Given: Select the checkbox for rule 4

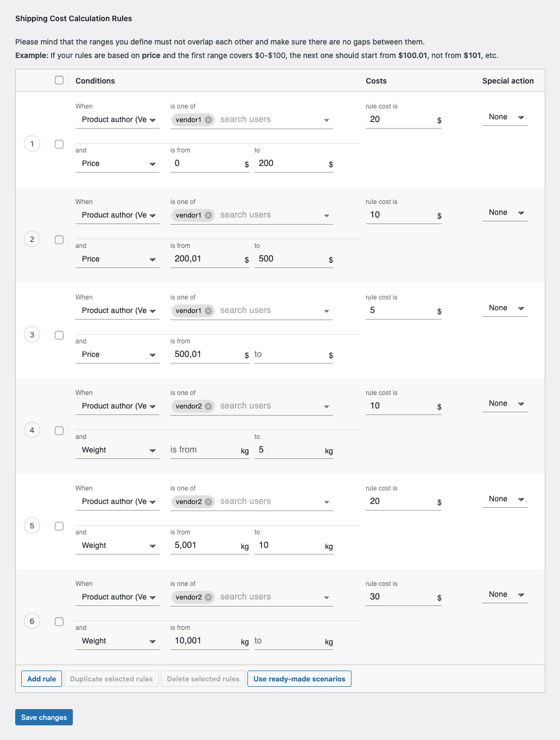Looking at the screenshot, I should [x=59, y=430].
